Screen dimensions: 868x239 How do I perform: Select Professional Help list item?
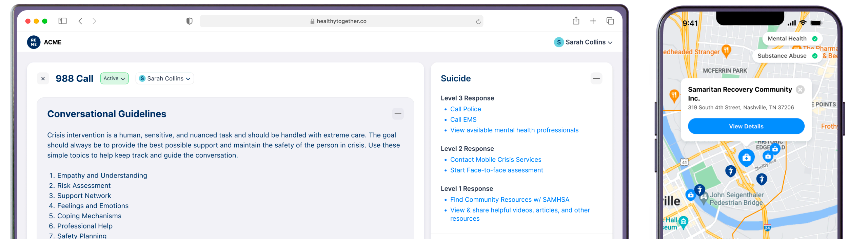85,226
